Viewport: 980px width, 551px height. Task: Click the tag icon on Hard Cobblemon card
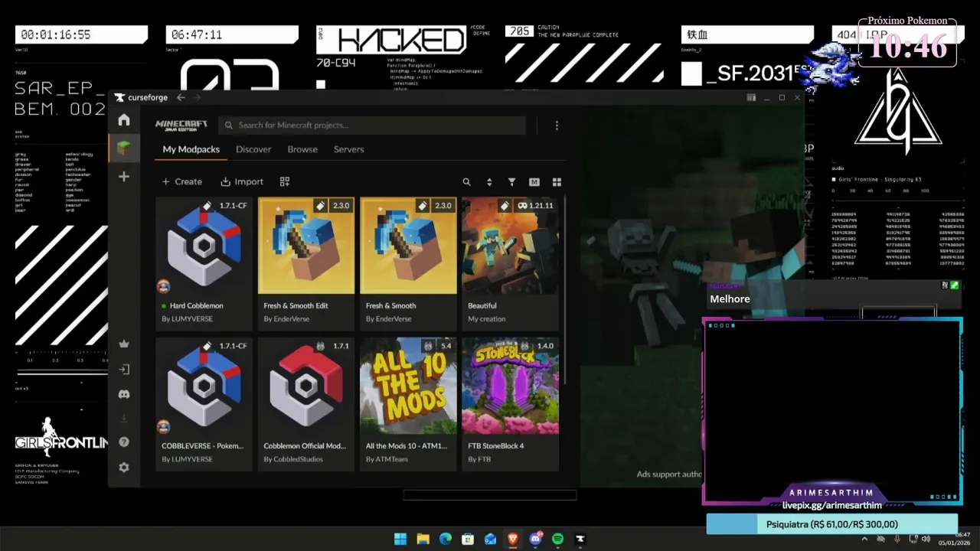[x=207, y=206]
